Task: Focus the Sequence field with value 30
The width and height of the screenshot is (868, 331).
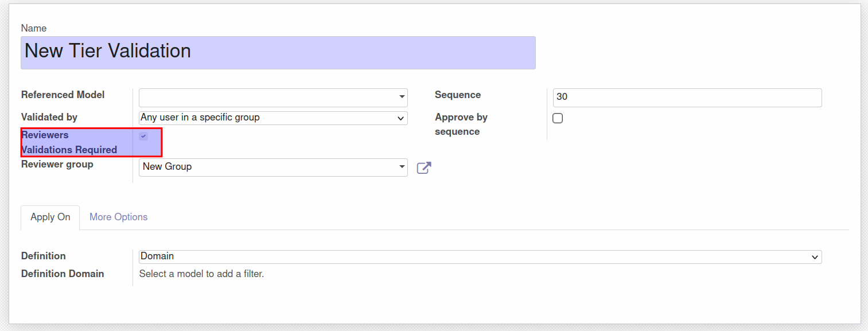Action: coord(687,97)
